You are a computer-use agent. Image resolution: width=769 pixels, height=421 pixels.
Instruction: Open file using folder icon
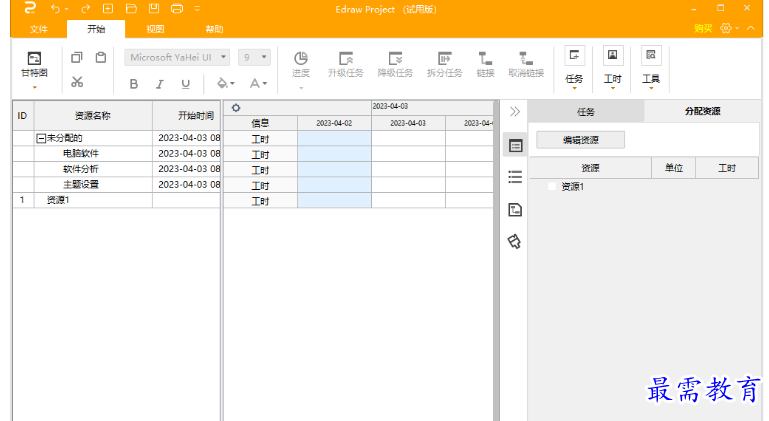click(x=131, y=8)
